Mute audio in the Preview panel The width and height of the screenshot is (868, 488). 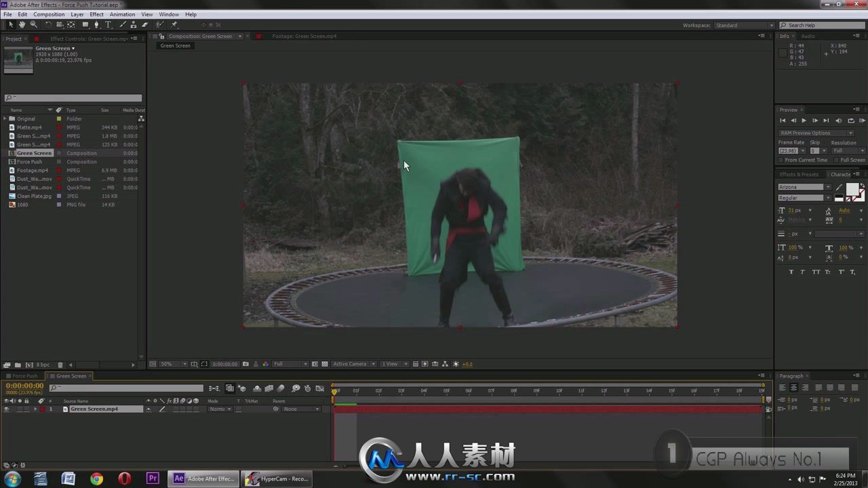click(x=840, y=121)
